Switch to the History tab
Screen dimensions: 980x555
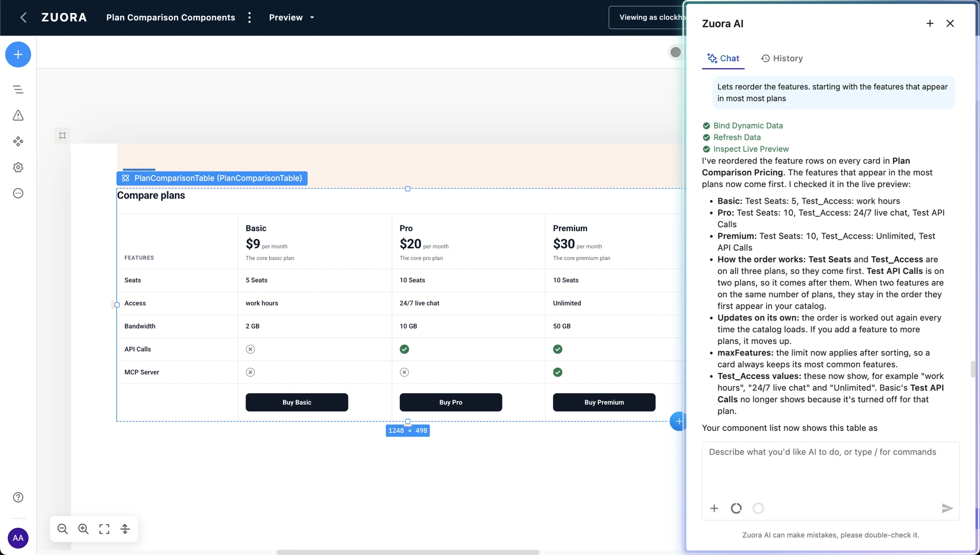pyautogui.click(x=782, y=58)
